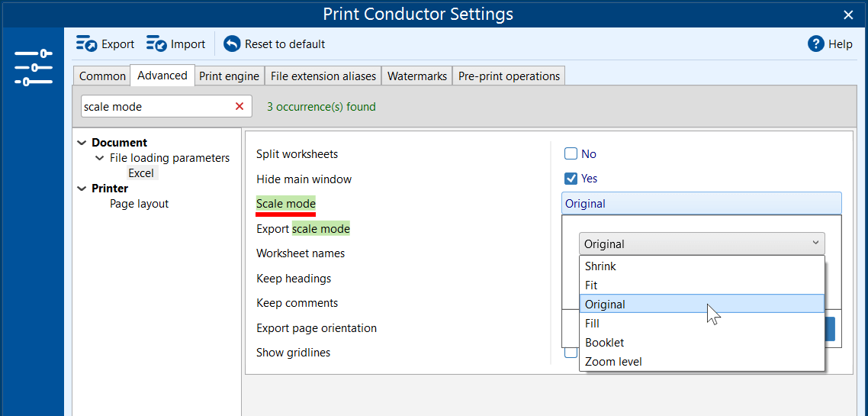Open the Original scale mode combo box

701,244
